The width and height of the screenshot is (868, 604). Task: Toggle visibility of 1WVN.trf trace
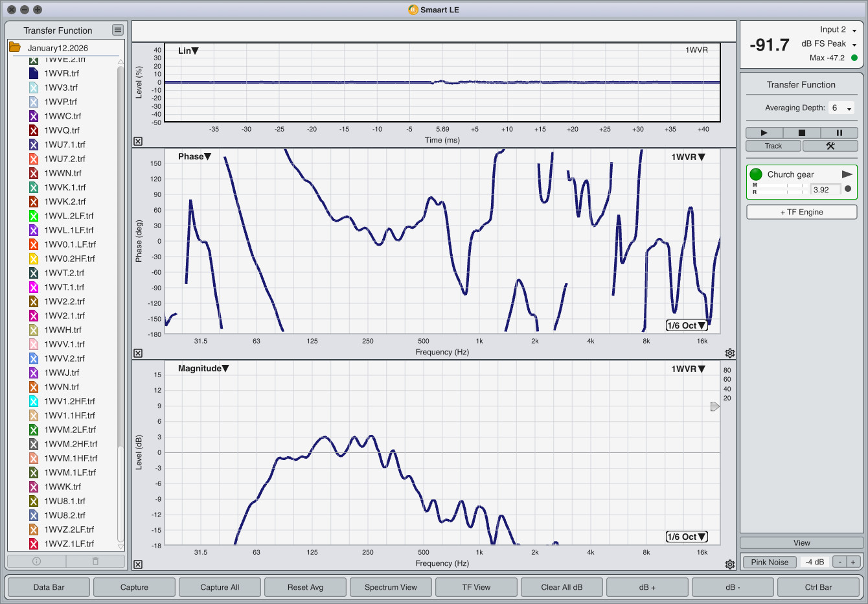point(34,387)
